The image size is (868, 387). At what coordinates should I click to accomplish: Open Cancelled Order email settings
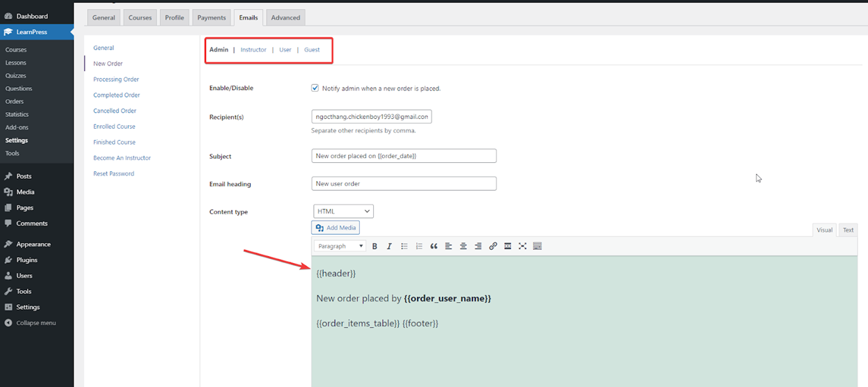(x=115, y=111)
